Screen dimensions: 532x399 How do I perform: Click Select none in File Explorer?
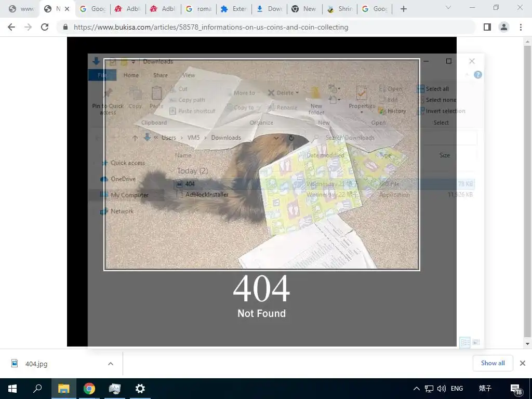coord(436,100)
